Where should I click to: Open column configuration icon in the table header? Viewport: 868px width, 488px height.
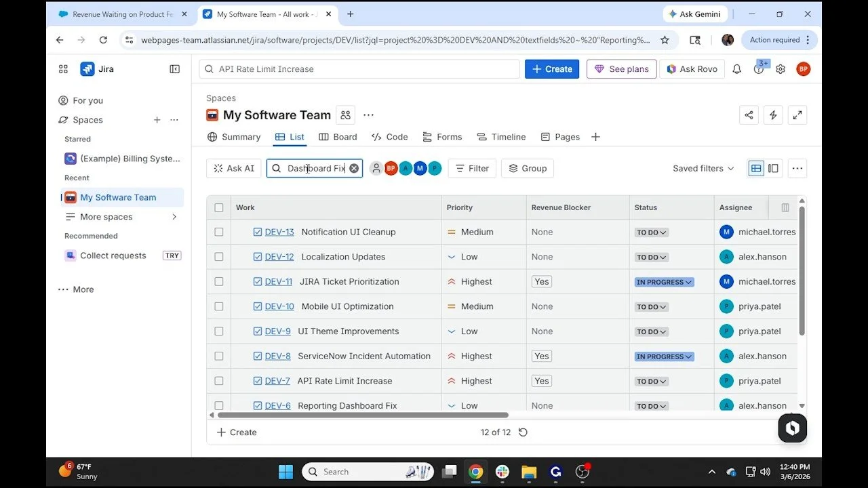(x=785, y=207)
